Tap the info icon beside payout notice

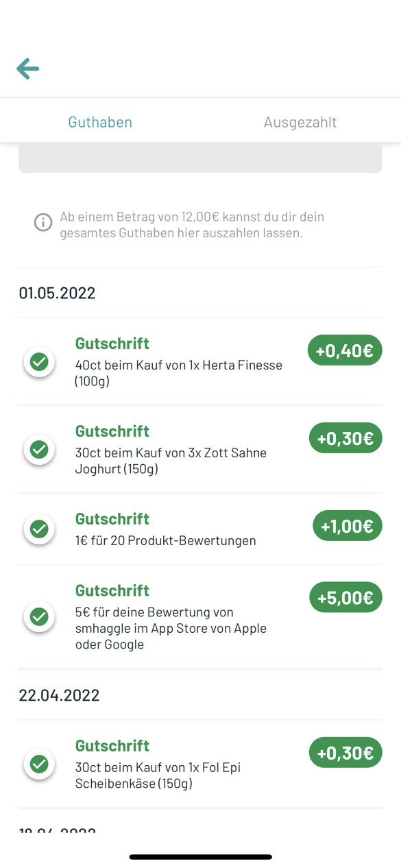pos(43,222)
